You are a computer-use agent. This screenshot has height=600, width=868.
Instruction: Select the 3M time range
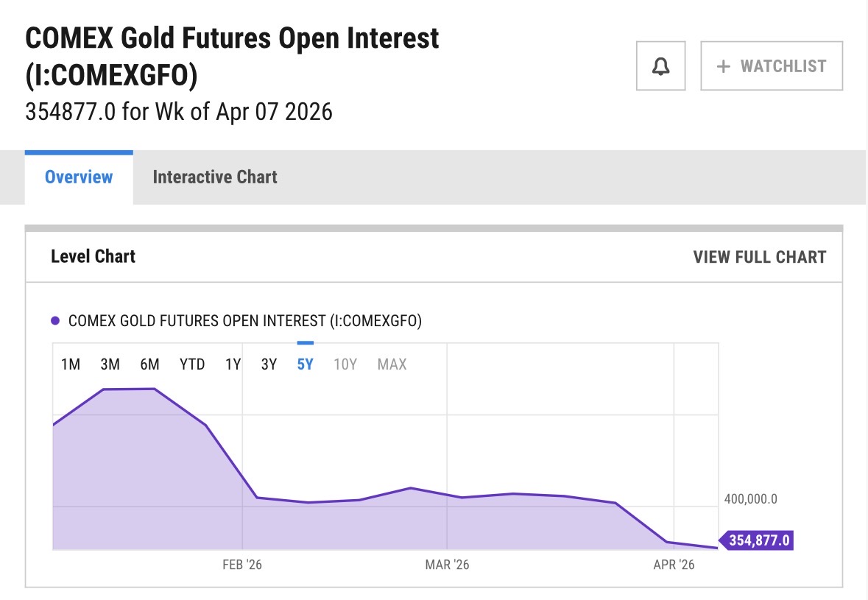click(x=110, y=364)
